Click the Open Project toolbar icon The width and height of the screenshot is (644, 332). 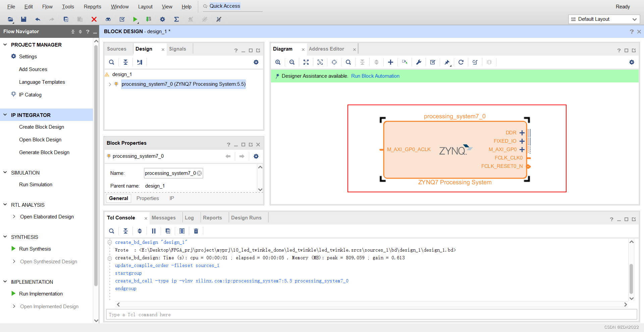pos(10,19)
